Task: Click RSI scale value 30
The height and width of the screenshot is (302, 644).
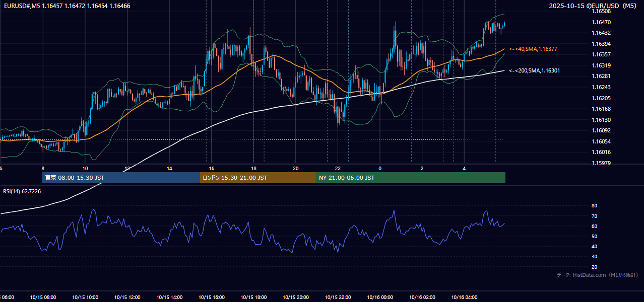Action: [594, 257]
